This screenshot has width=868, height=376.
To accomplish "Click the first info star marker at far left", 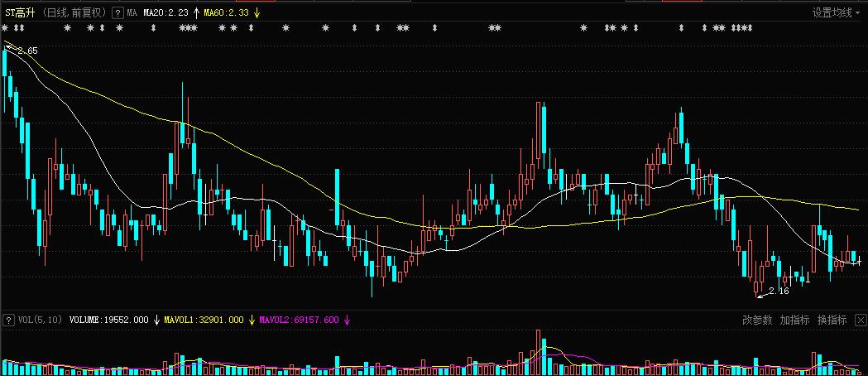I will (5, 27).
